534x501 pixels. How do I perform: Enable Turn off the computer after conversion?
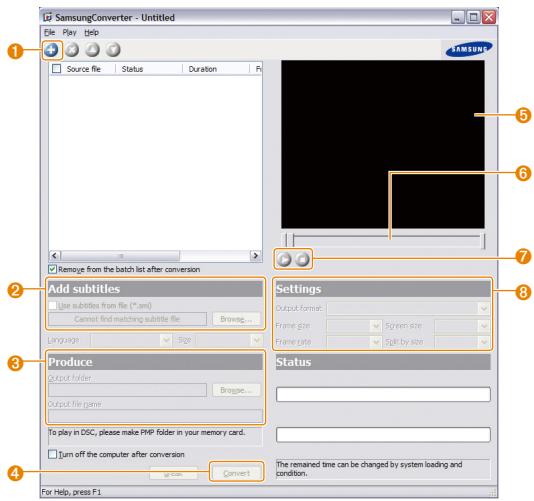[x=52, y=454]
